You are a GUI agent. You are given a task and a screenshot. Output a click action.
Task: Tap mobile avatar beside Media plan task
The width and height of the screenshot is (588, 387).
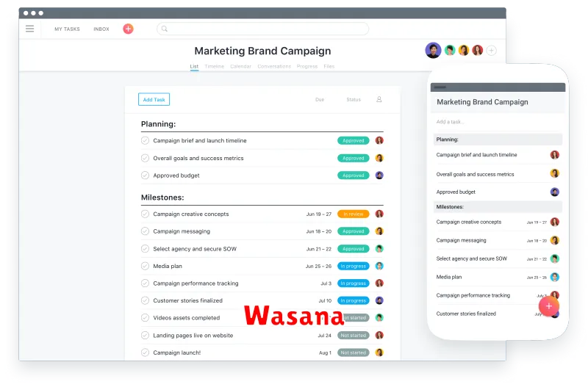coord(555,277)
